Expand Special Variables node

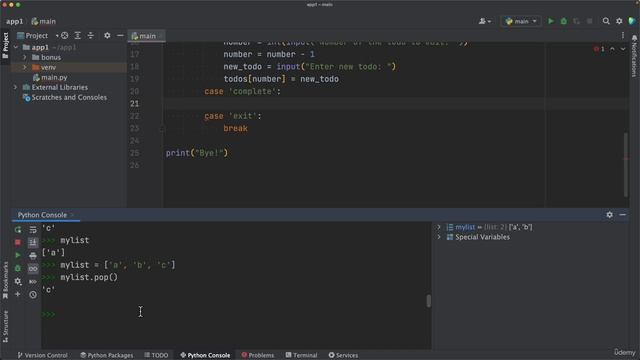point(439,237)
